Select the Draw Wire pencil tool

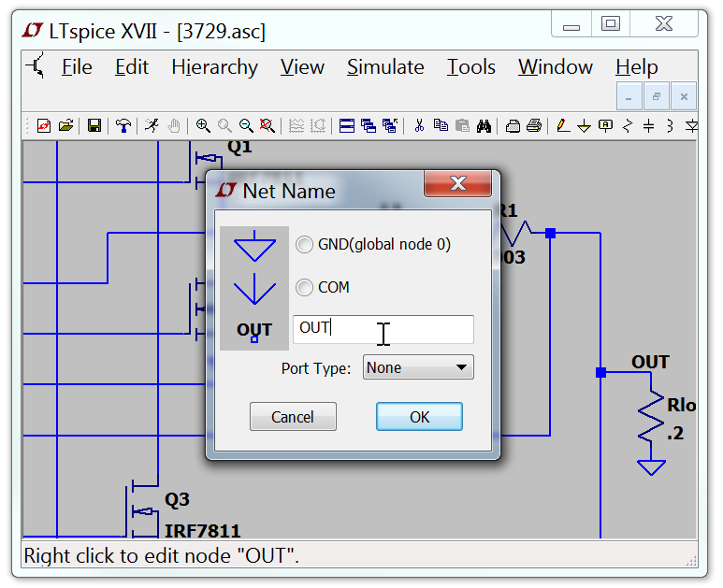coord(562,125)
